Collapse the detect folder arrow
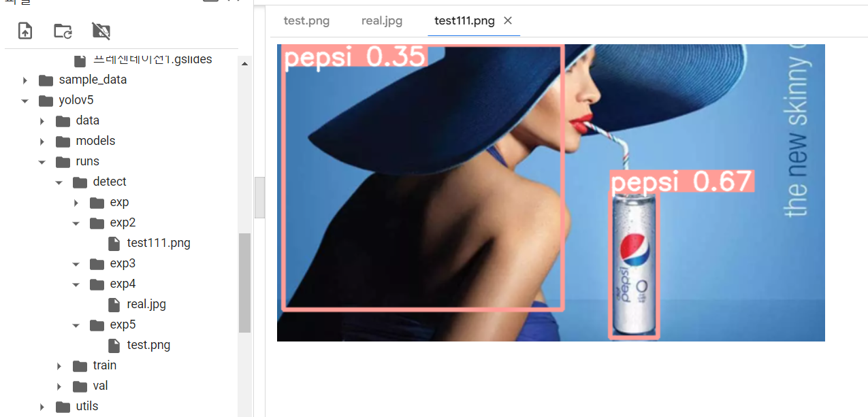Image resolution: width=868 pixels, height=417 pixels. point(59,182)
